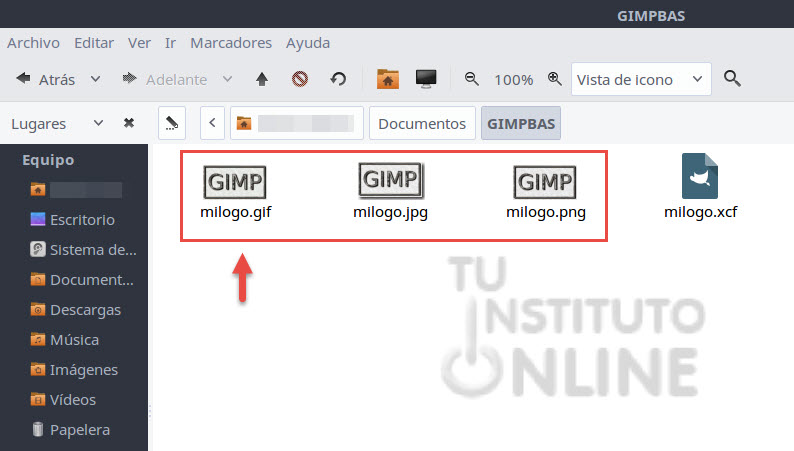794x451 pixels.
Task: Open Documentos in the sidebar
Action: coord(82,279)
